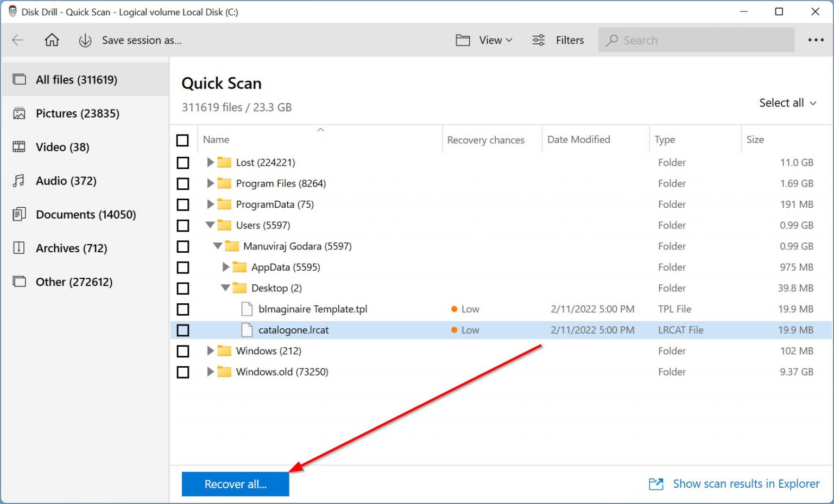The width and height of the screenshot is (834, 504).
Task: Sort by the Type column header
Action: coord(665,140)
